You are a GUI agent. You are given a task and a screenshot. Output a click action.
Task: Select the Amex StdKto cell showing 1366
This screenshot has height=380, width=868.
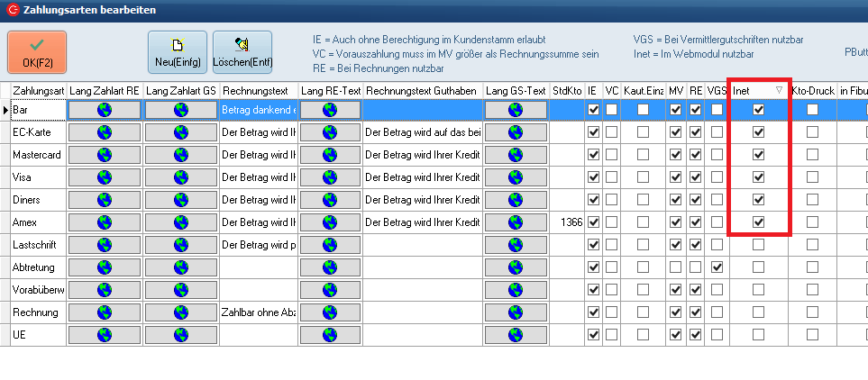pos(566,222)
